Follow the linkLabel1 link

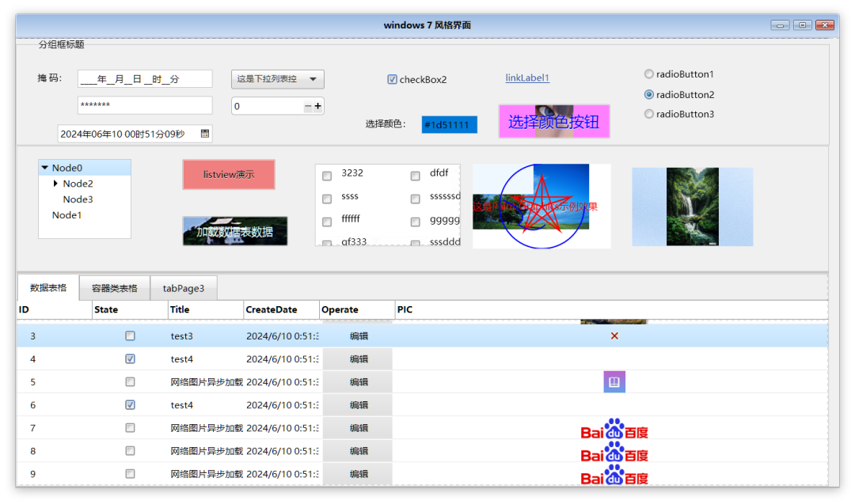527,78
